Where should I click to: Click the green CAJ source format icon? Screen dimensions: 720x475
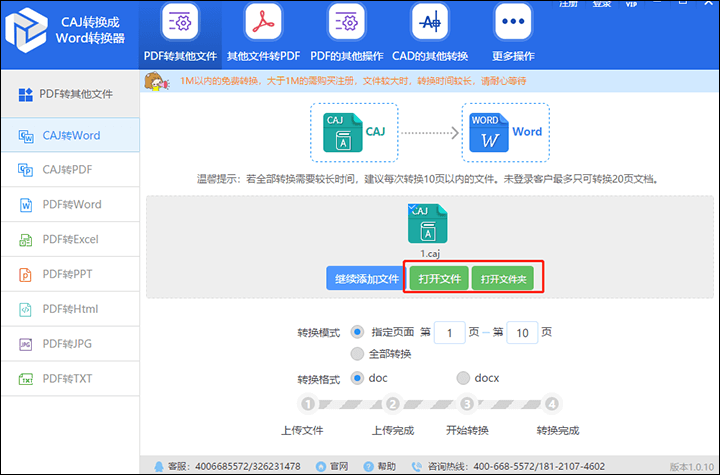click(343, 132)
